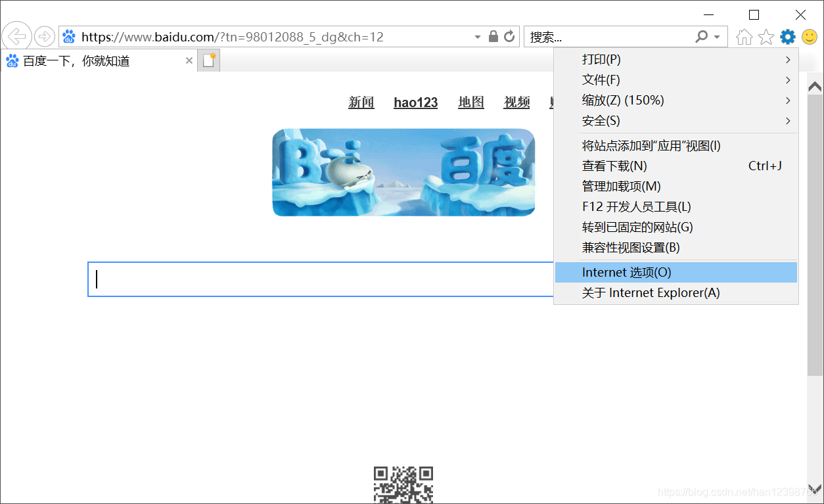Open the address bar autocomplete dropdown arrow

click(x=478, y=37)
